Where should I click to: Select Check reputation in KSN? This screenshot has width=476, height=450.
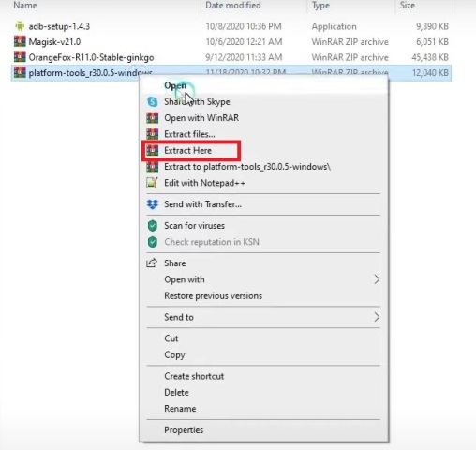pyautogui.click(x=263, y=242)
